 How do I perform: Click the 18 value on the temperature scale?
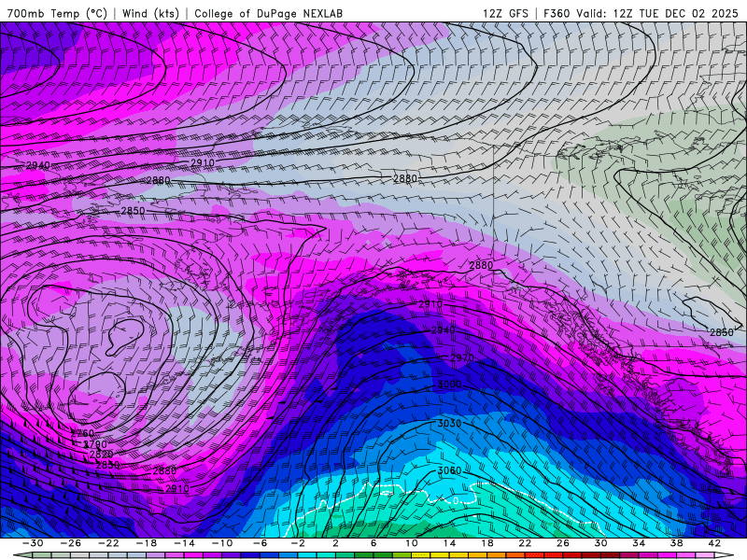click(x=486, y=543)
